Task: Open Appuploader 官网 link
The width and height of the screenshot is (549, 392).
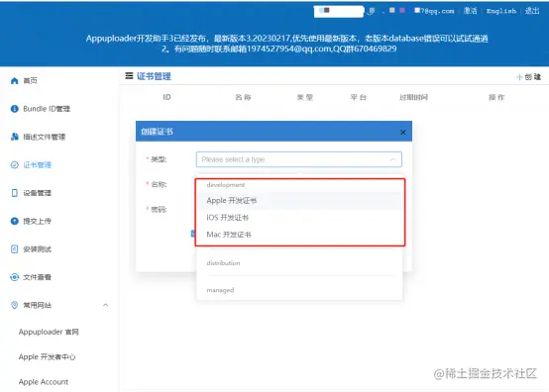Action: pos(49,332)
